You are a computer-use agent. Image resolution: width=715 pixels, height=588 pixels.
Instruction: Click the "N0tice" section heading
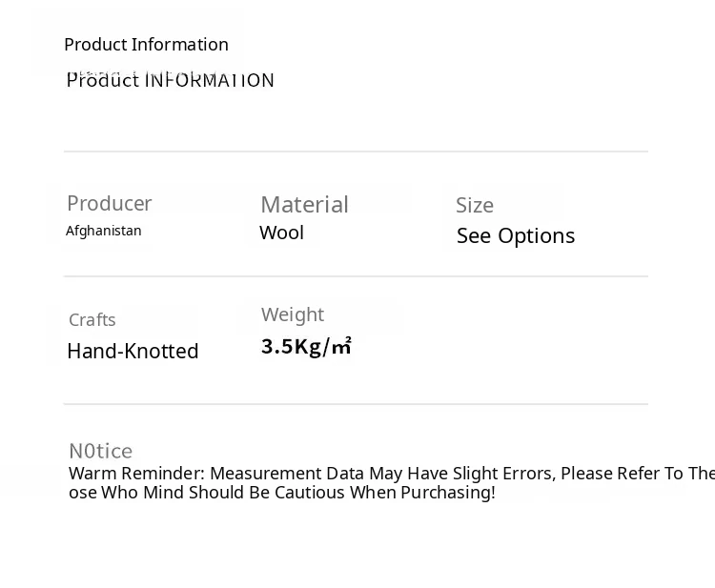[x=100, y=451]
